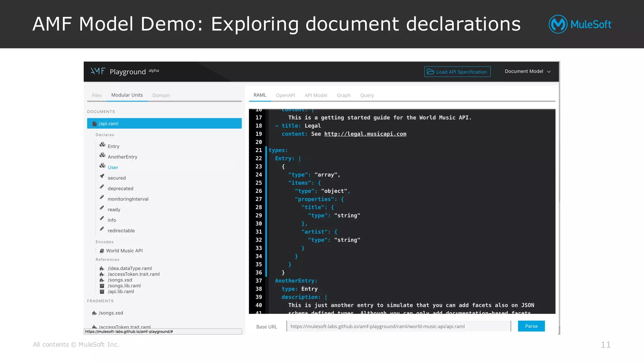
Task: Select the Modular Units tab
Action: 127,95
